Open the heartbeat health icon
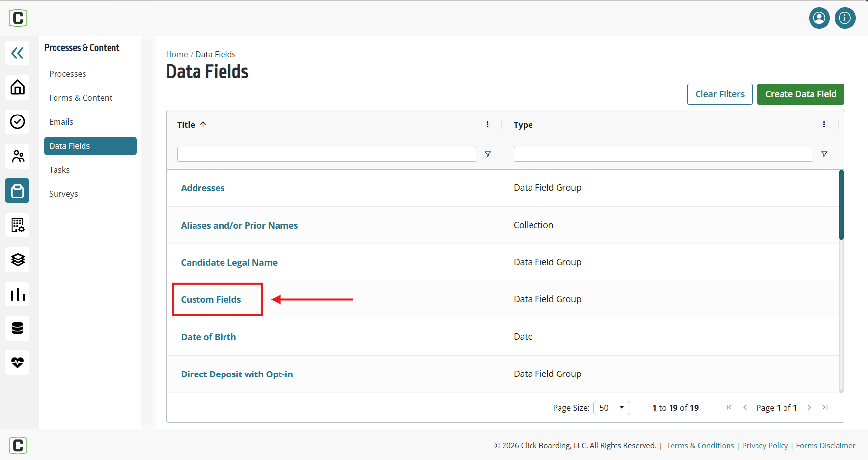The height and width of the screenshot is (460, 868). click(17, 363)
